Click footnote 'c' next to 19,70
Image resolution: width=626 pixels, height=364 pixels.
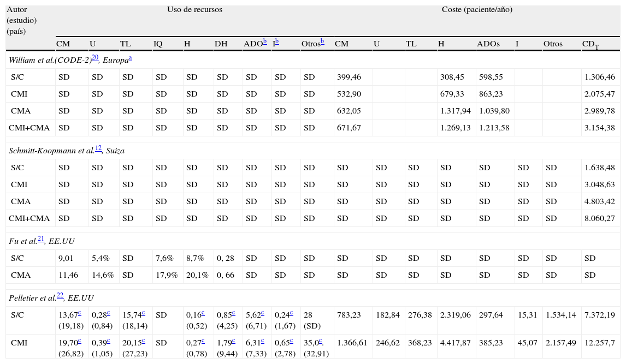79,341
